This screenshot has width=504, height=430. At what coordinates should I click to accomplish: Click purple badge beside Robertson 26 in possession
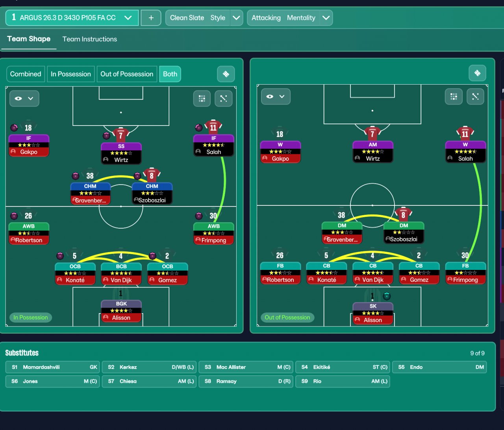[14, 216]
